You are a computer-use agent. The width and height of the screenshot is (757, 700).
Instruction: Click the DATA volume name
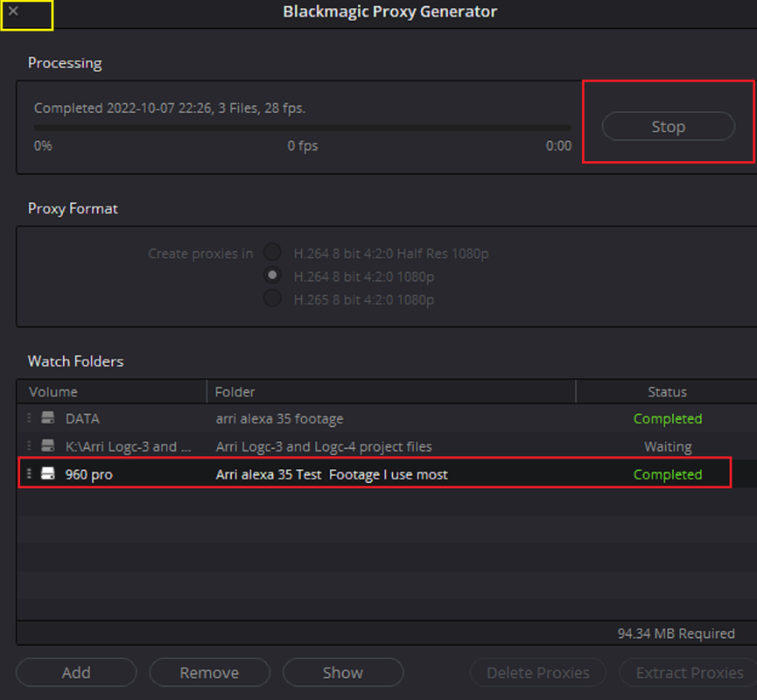[x=82, y=418]
